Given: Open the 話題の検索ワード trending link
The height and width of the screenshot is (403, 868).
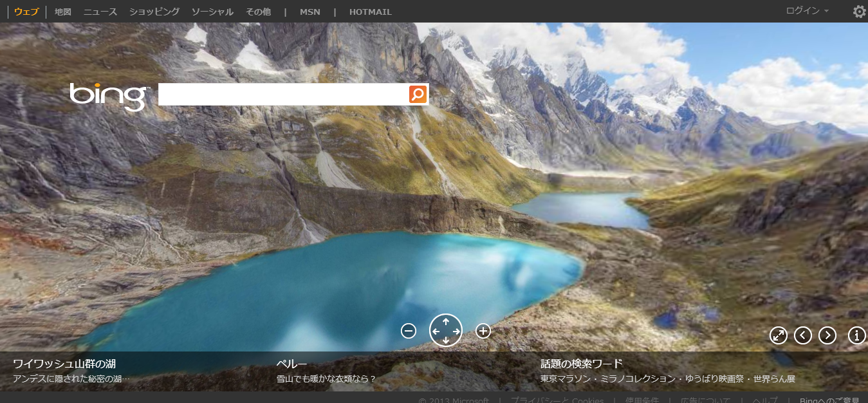Looking at the screenshot, I should pyautogui.click(x=582, y=364).
